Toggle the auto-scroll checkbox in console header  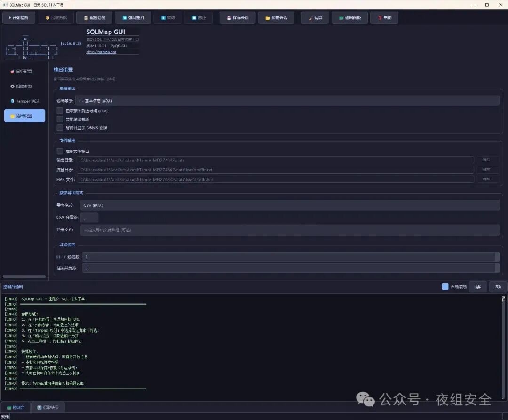pos(445,286)
